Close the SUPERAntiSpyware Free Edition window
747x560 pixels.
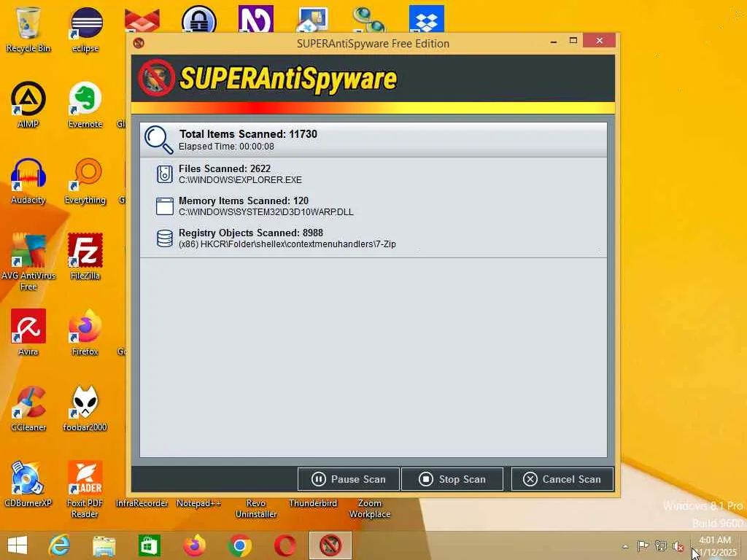[x=600, y=41]
